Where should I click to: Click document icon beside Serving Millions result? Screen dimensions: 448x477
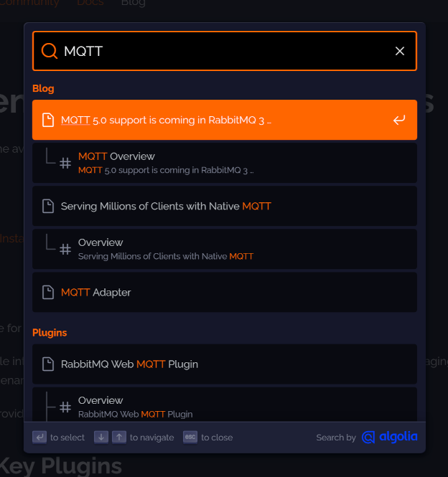(x=48, y=206)
